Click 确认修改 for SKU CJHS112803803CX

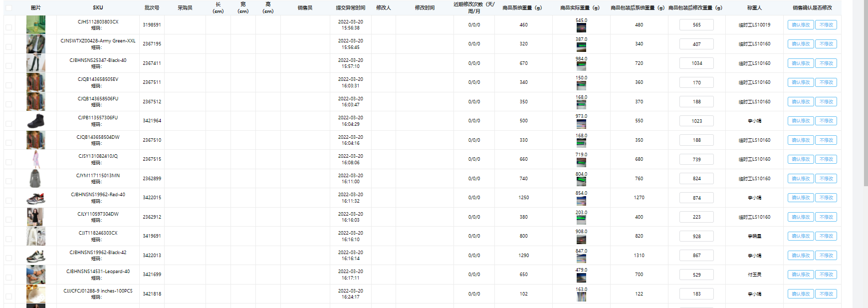coord(801,25)
